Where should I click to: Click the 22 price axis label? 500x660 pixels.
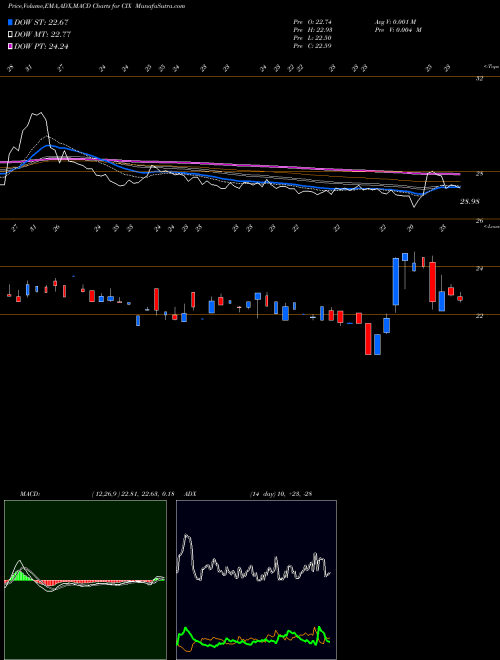pyautogui.click(x=479, y=316)
